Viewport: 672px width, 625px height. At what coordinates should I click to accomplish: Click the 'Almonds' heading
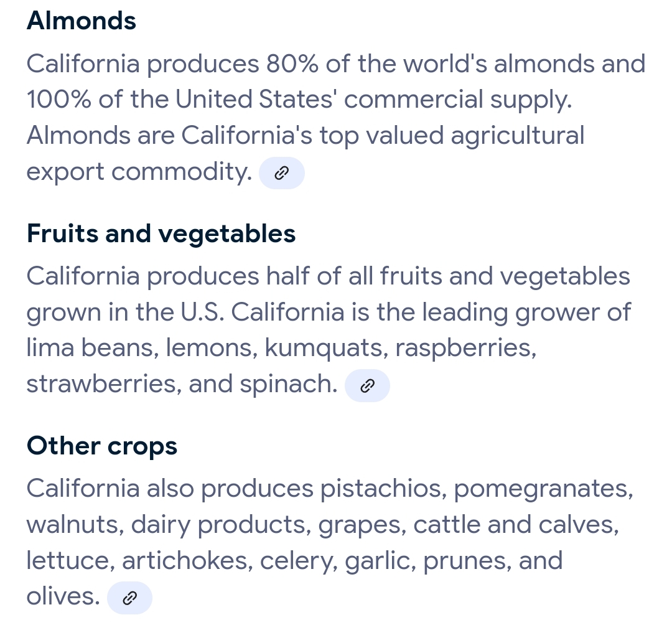click(x=82, y=21)
